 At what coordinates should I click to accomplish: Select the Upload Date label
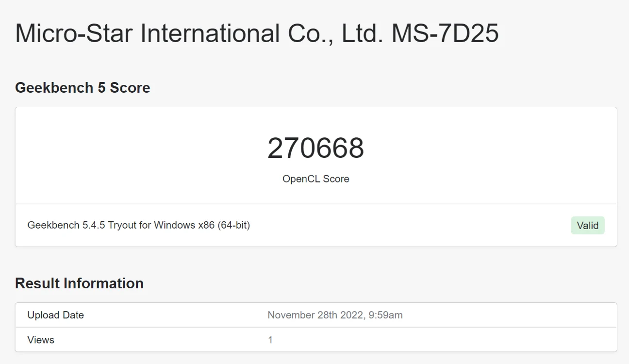pyautogui.click(x=56, y=315)
